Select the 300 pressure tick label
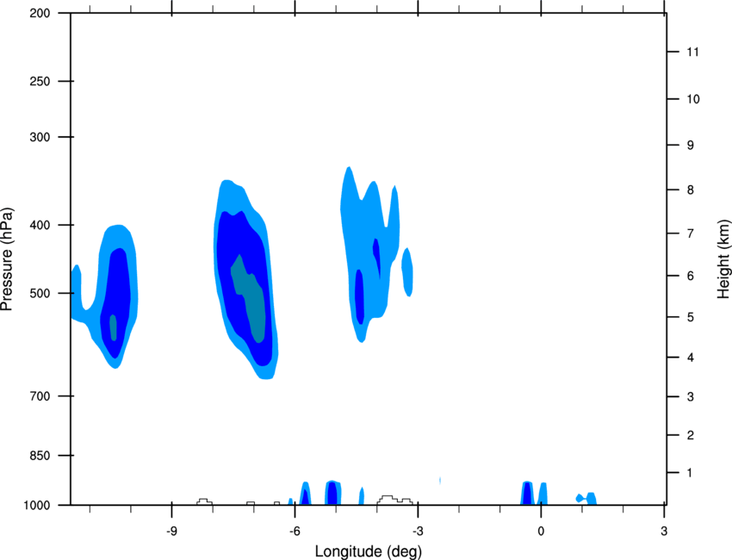This screenshot has height=560, width=732. (40, 137)
